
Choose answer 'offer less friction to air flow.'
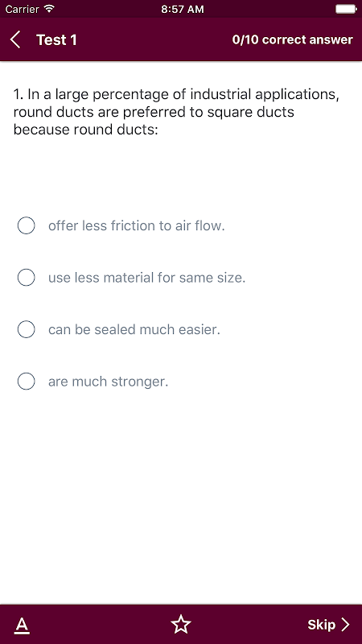pyautogui.click(x=137, y=226)
